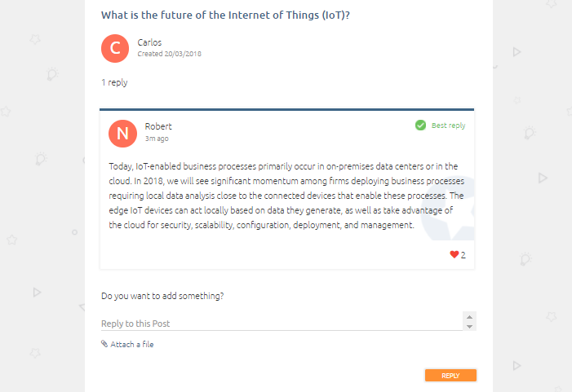The height and width of the screenshot is (392, 572).
Task: Click the up arrow on reply box
Action: pyautogui.click(x=469, y=317)
